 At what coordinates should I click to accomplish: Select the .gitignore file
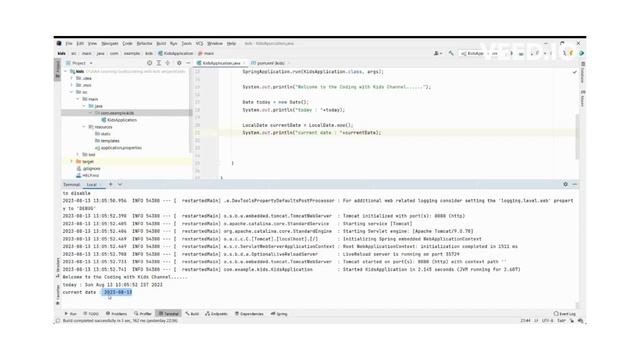coord(88,169)
